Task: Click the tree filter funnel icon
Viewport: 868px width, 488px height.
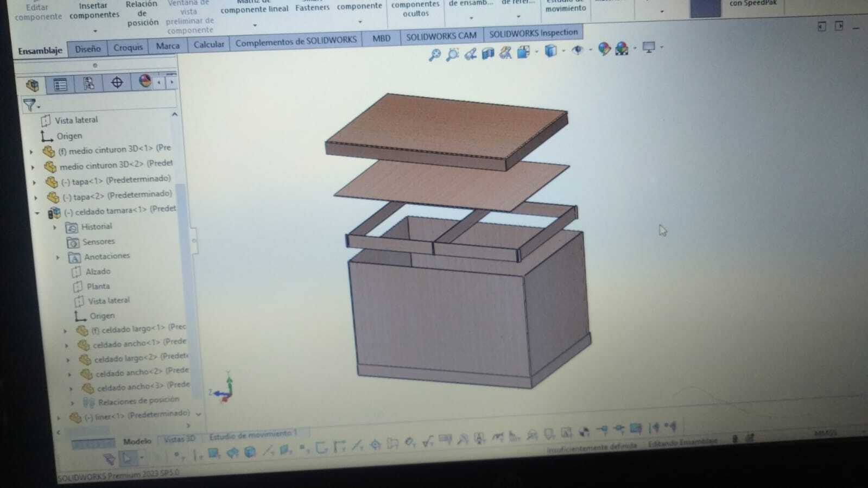Action: (x=30, y=105)
